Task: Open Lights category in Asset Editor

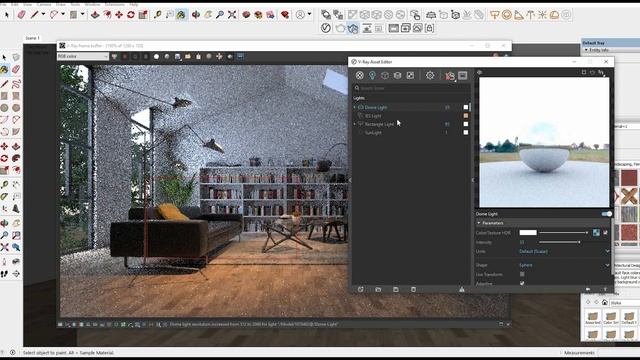Action: [372, 75]
